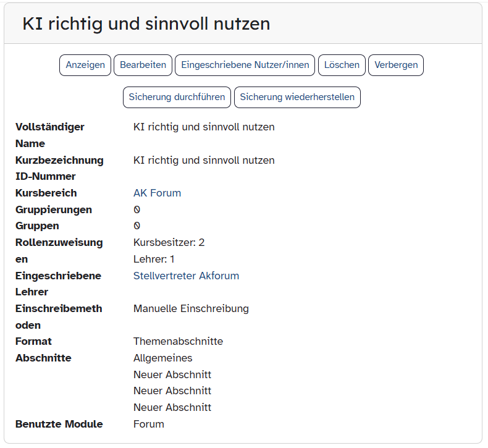Click the Forum entry under Benutzte Module
The height and width of the screenshot is (448, 488).
pyautogui.click(x=149, y=424)
